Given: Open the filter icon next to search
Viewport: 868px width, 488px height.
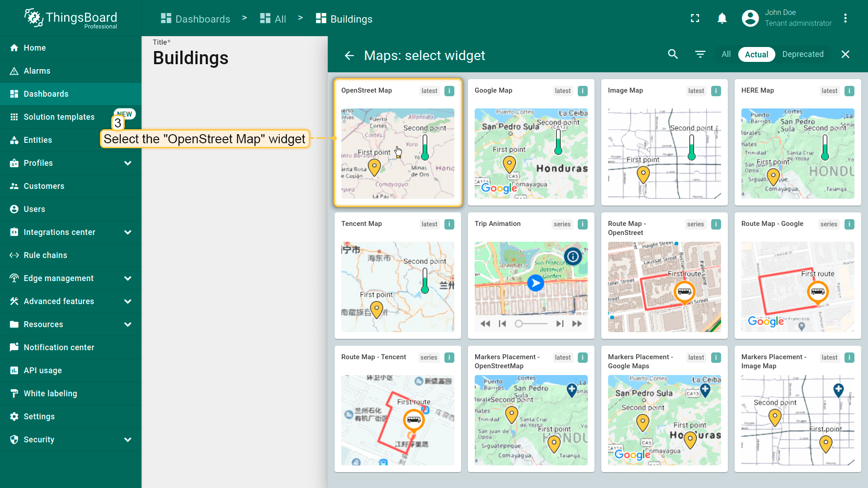Looking at the screenshot, I should pyautogui.click(x=700, y=54).
